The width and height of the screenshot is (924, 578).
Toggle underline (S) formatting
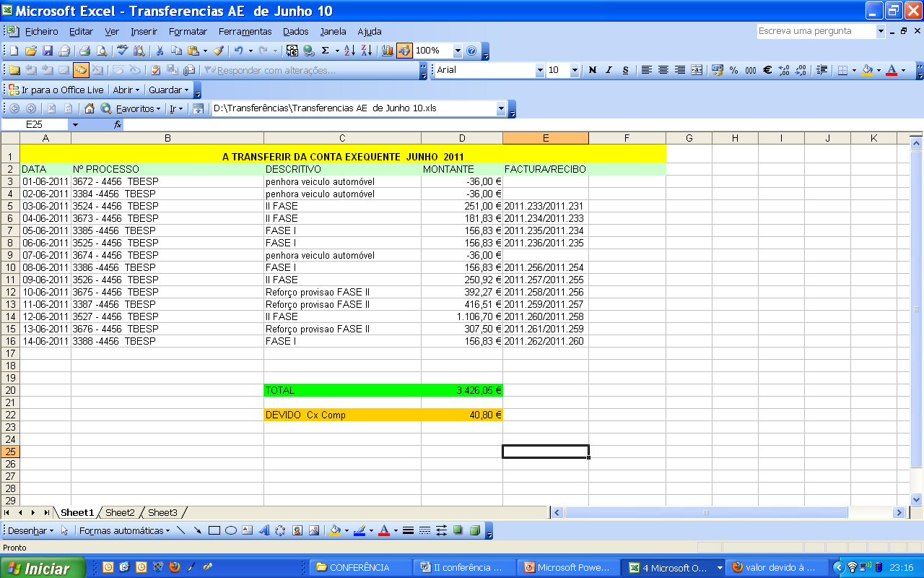[x=625, y=70]
